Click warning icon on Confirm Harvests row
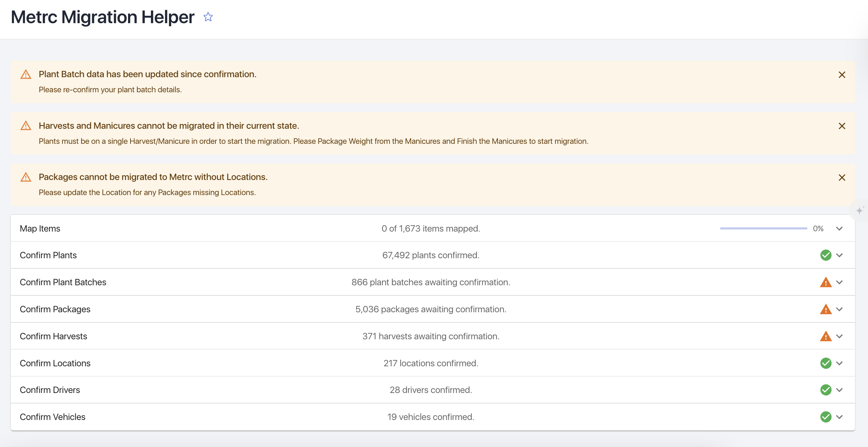The width and height of the screenshot is (868, 447). click(826, 336)
